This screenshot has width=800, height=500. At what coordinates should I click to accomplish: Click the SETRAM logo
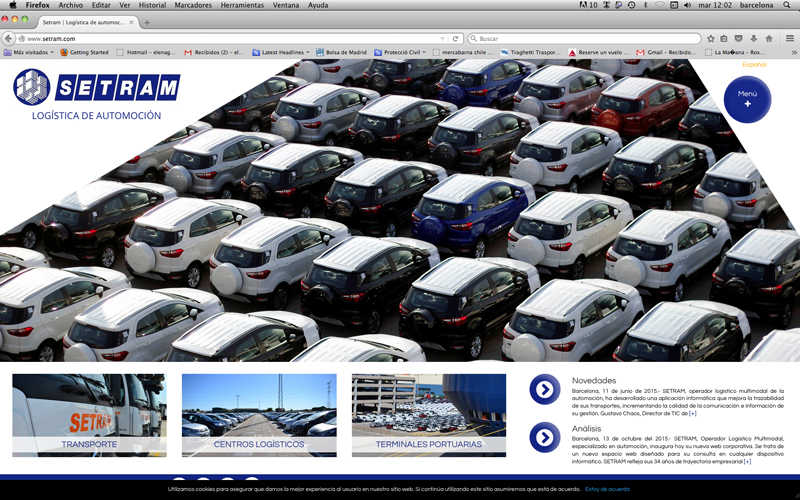pos(96,87)
